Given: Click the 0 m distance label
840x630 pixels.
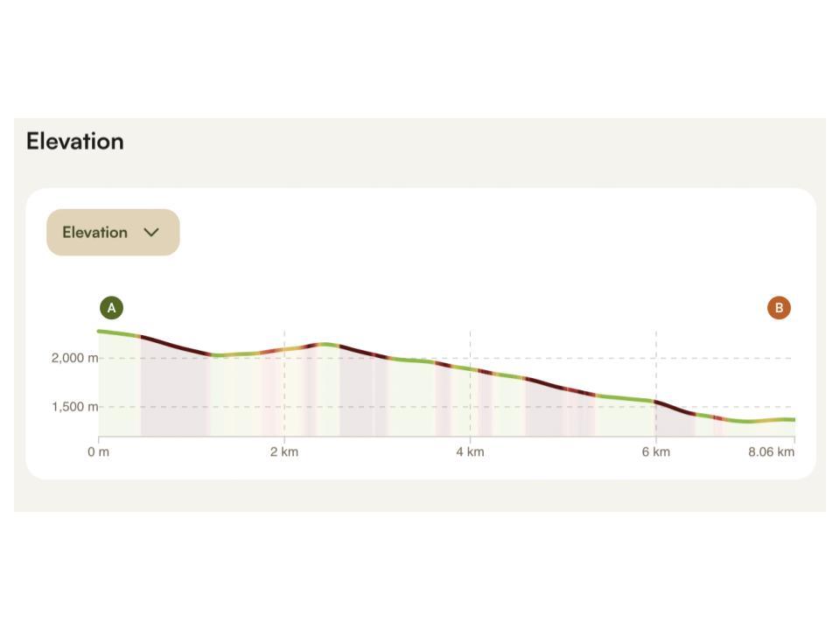Looking at the screenshot, I should coord(99,452).
